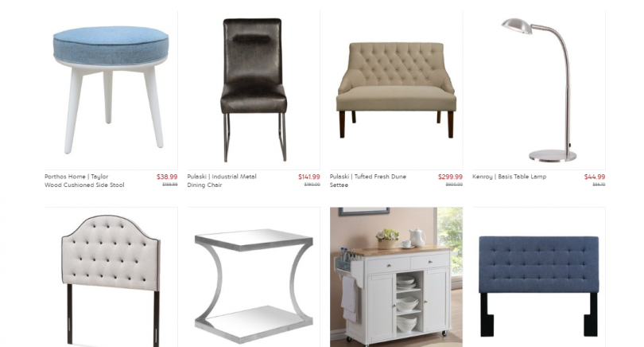This screenshot has width=644, height=347.
Task: Open the white kitchen cart image
Action: 396,277
